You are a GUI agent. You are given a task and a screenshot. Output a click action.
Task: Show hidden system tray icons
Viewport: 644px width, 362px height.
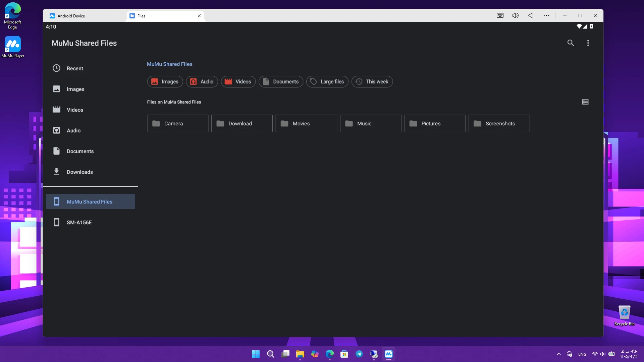(559, 354)
